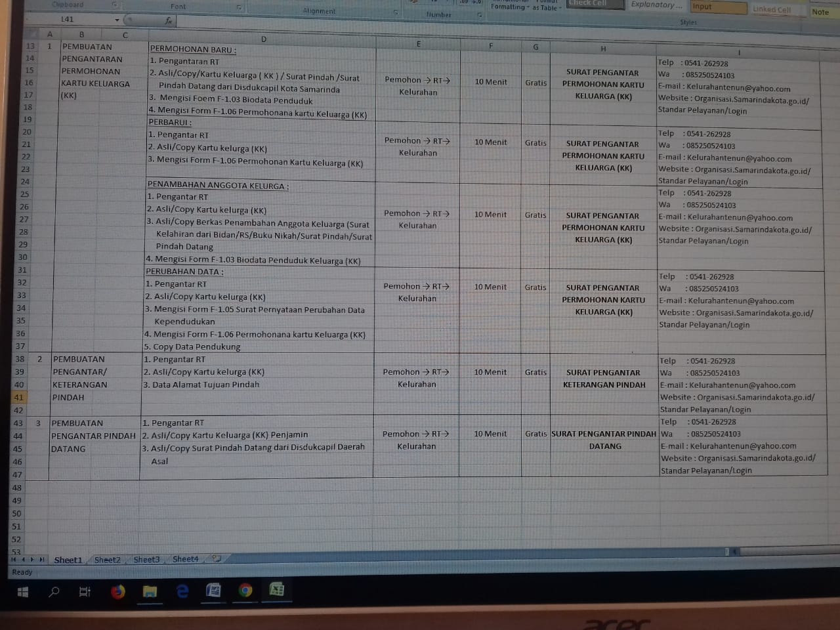Image resolution: width=840 pixels, height=630 pixels.
Task: Open the Conditional Formatting dropdown
Action: (509, 6)
